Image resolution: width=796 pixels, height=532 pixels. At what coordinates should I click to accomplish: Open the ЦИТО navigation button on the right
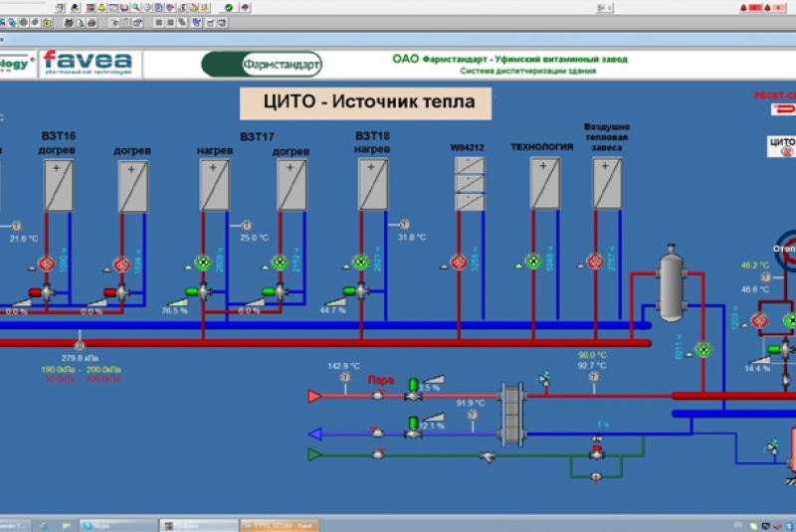coord(782,146)
